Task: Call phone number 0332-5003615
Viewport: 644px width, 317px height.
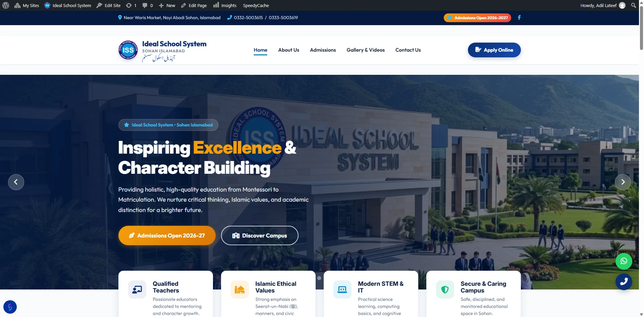Action: (248, 17)
